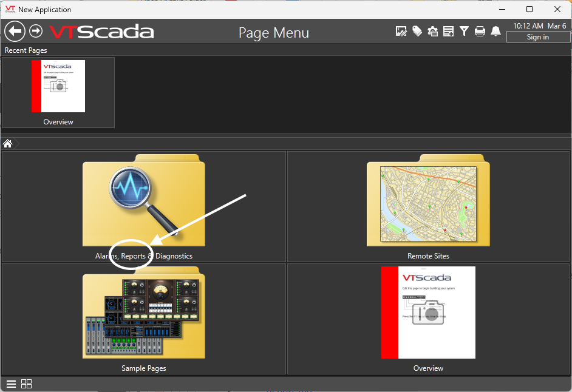Open alarms via the bell icon
The image size is (572, 392).
tap(495, 32)
